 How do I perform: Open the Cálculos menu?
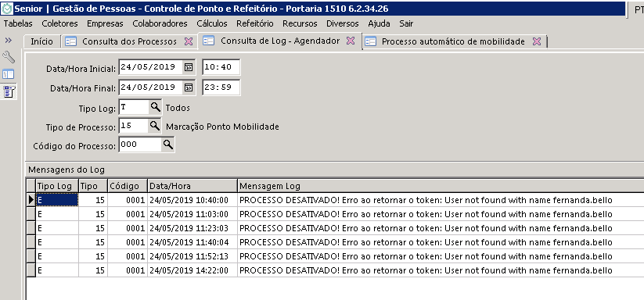pos(212,23)
